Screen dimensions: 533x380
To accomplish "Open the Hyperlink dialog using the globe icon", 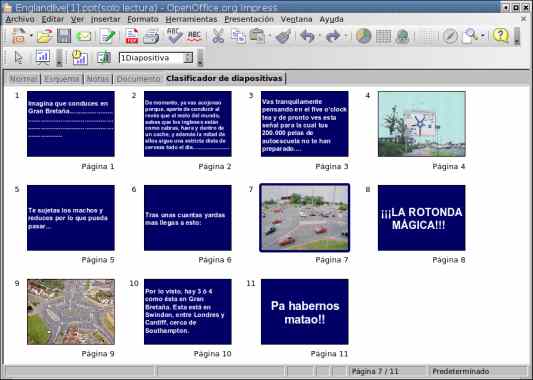I will (x=402, y=36).
